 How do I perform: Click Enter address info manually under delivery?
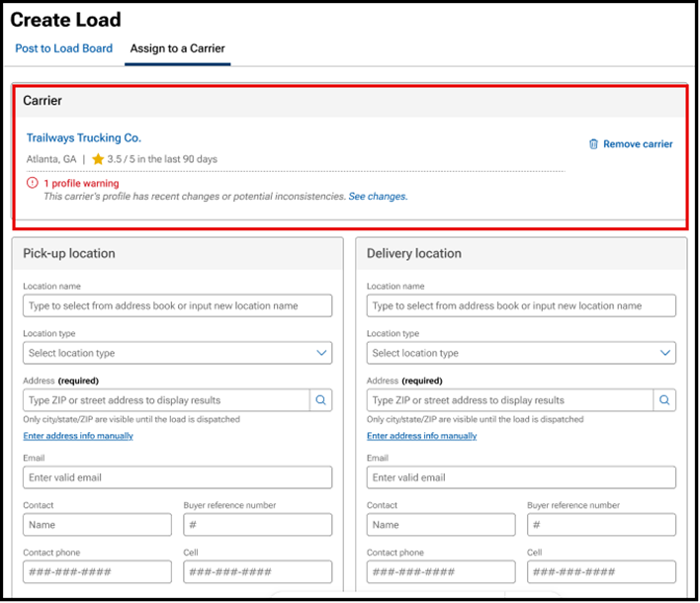pyautogui.click(x=421, y=436)
